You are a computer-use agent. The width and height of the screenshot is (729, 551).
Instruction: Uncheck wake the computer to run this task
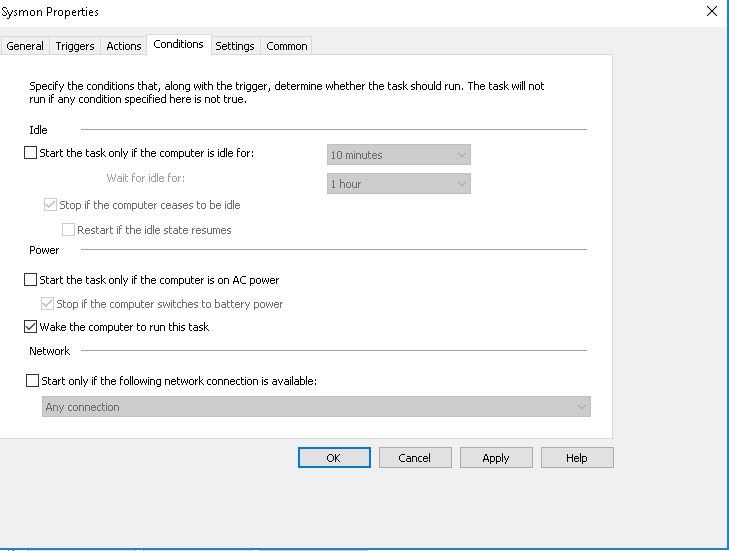(x=30, y=327)
